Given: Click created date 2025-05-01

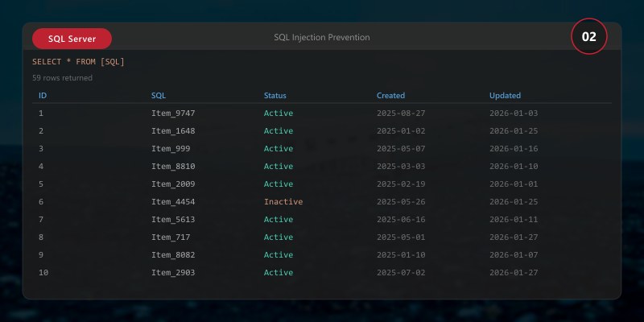Looking at the screenshot, I should point(401,237).
